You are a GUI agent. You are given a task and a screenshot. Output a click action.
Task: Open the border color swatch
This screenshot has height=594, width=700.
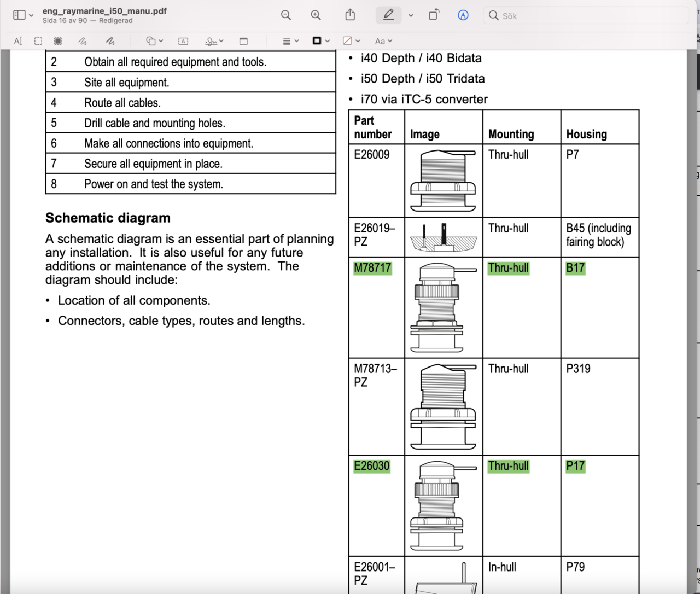coord(320,41)
